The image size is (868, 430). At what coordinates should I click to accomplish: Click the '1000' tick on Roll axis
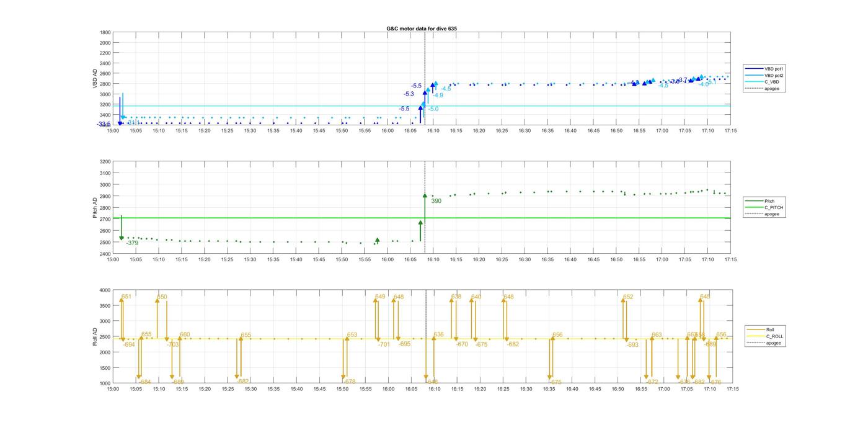tap(105, 383)
